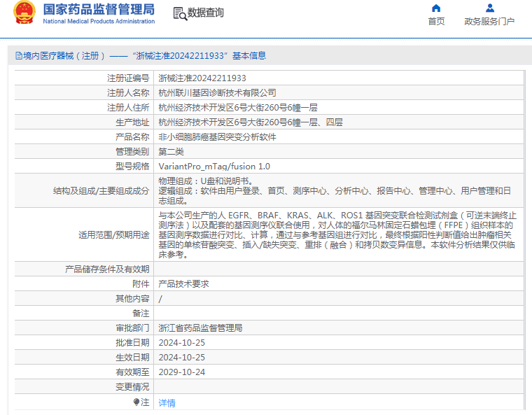Image resolution: width=532 pixels, height=415 pixels.
Task: Click the 注册人住所 label
Action: coord(128,108)
